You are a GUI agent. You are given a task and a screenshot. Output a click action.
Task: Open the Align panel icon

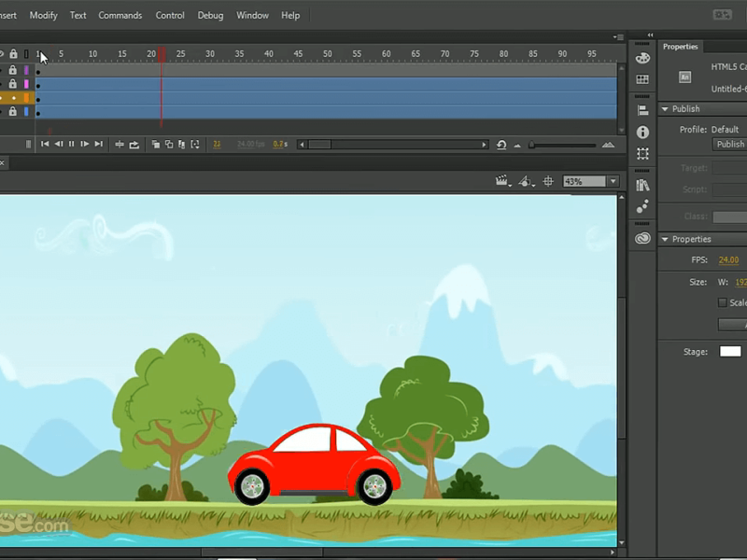click(x=642, y=110)
